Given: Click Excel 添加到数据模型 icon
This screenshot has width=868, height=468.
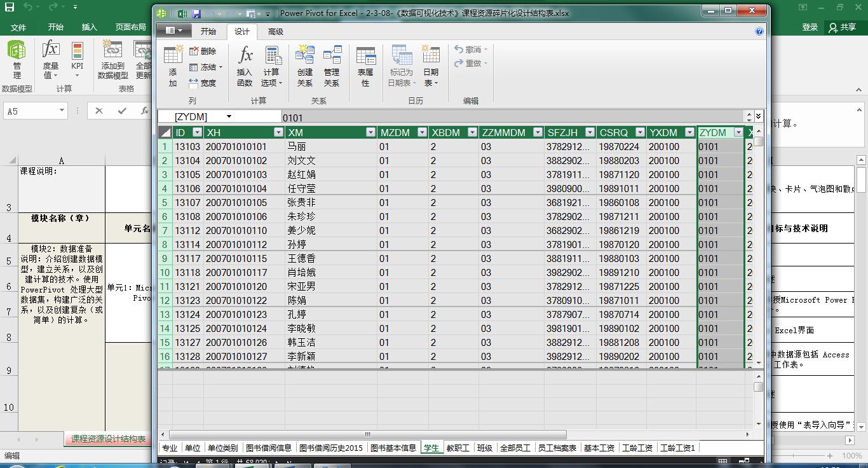Looking at the screenshot, I should pyautogui.click(x=113, y=59).
